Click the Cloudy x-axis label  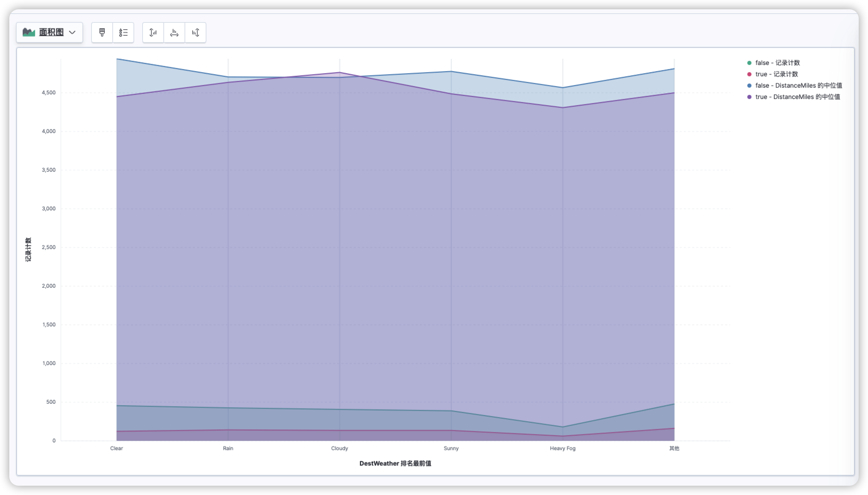coord(339,448)
